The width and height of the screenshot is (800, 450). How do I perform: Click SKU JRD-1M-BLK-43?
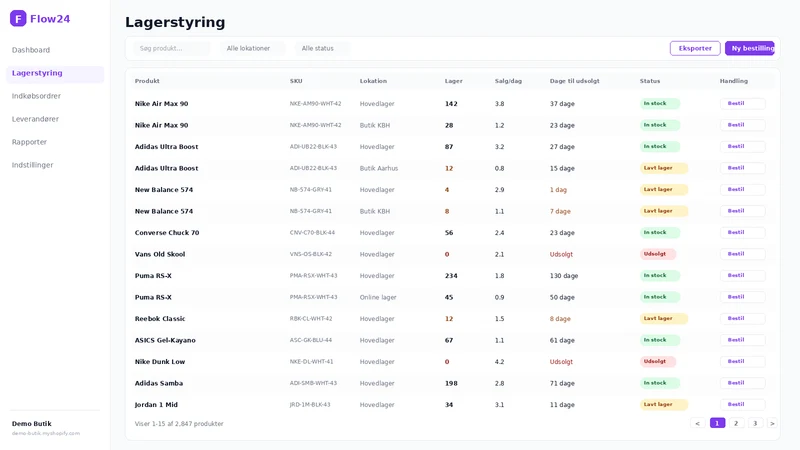(x=310, y=405)
